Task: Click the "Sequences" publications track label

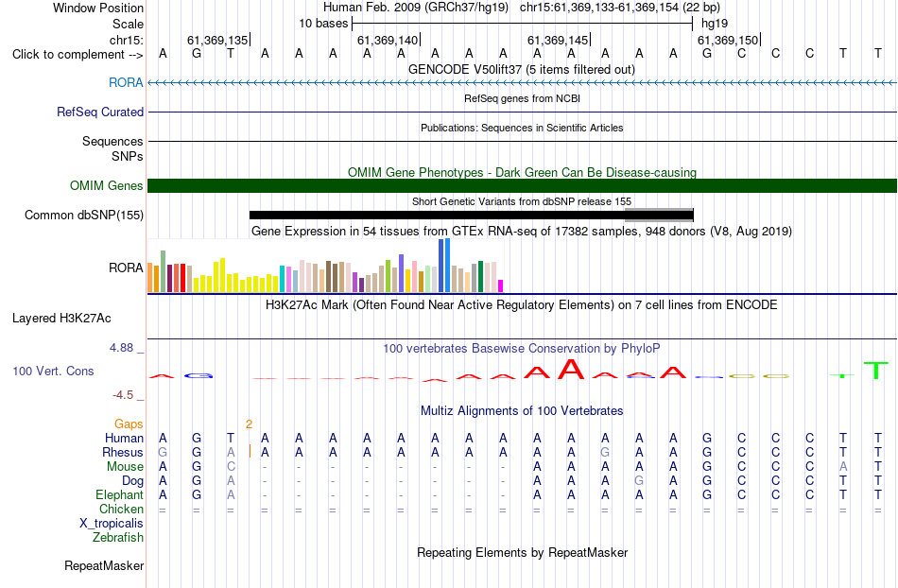Action: (x=112, y=142)
